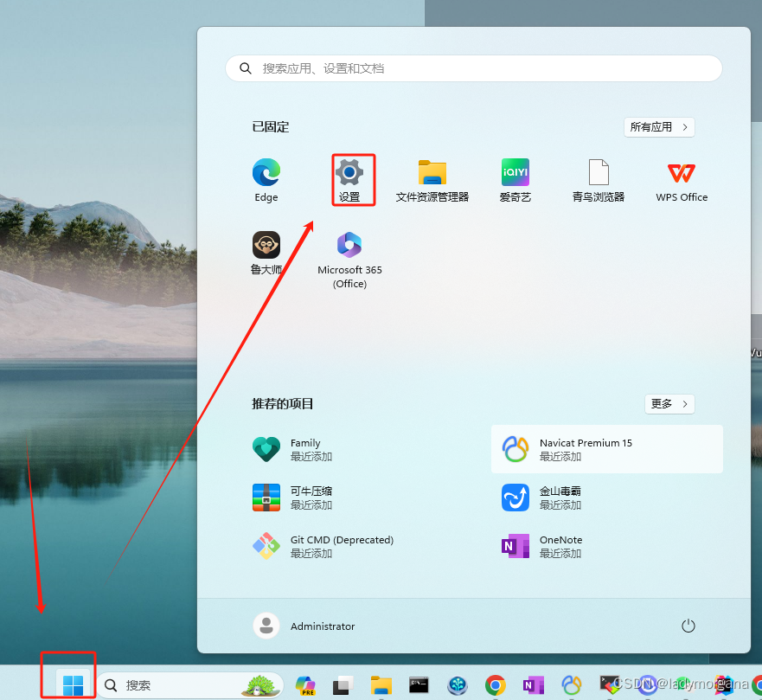The height and width of the screenshot is (700, 762).
Task: Click the power button icon
Action: 688,626
